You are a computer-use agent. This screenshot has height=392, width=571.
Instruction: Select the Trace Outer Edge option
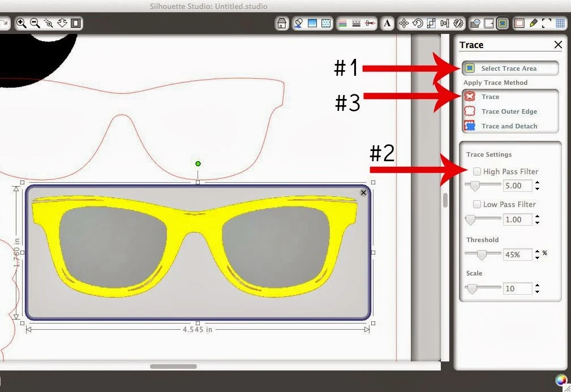tap(509, 111)
